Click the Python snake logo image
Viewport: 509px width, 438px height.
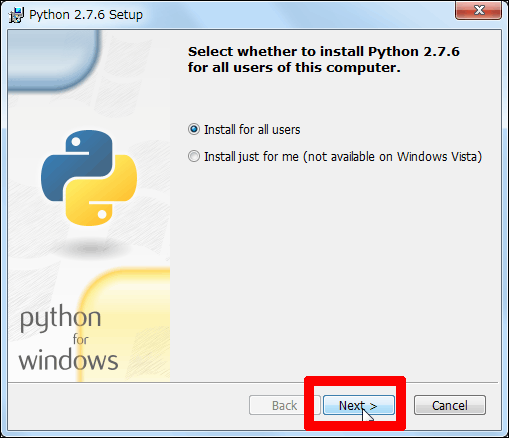[89, 178]
